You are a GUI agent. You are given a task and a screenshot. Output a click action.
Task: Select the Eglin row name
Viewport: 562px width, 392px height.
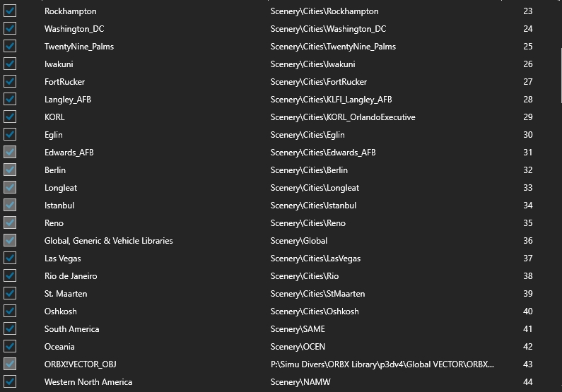point(54,135)
